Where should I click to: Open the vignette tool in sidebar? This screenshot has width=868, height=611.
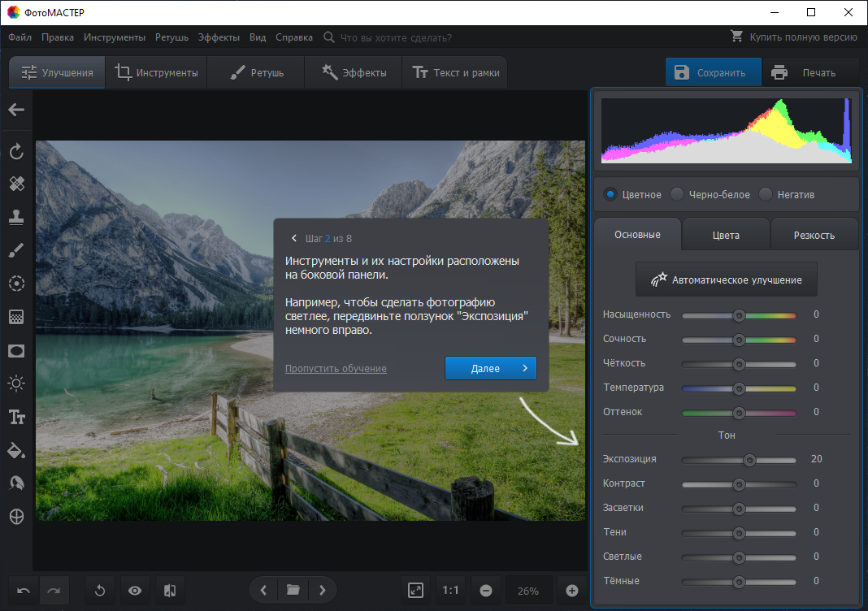pos(16,351)
